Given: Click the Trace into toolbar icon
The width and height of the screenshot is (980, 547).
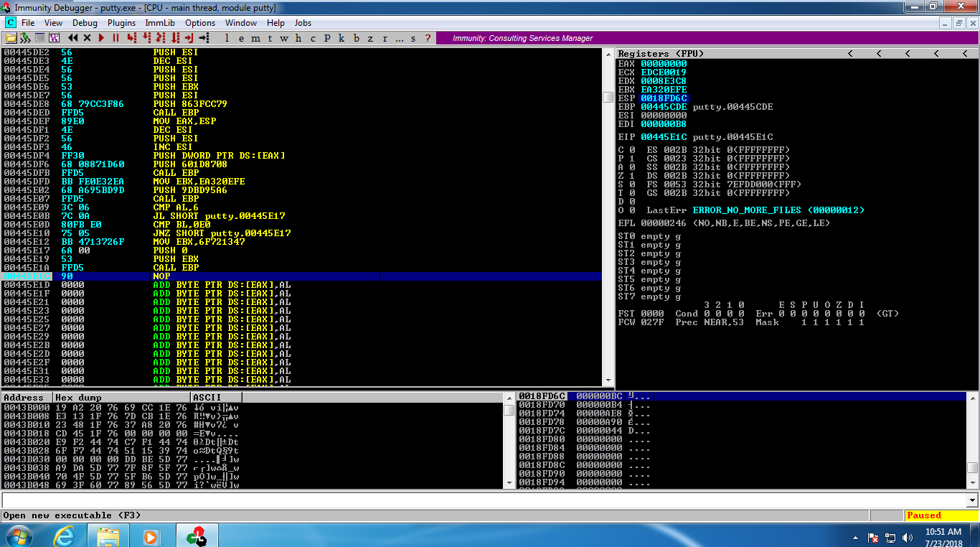Looking at the screenshot, I should pyautogui.click(x=160, y=38).
